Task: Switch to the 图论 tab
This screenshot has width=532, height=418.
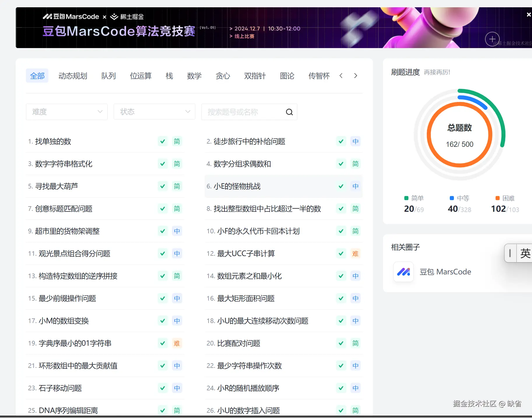Action: tap(287, 76)
